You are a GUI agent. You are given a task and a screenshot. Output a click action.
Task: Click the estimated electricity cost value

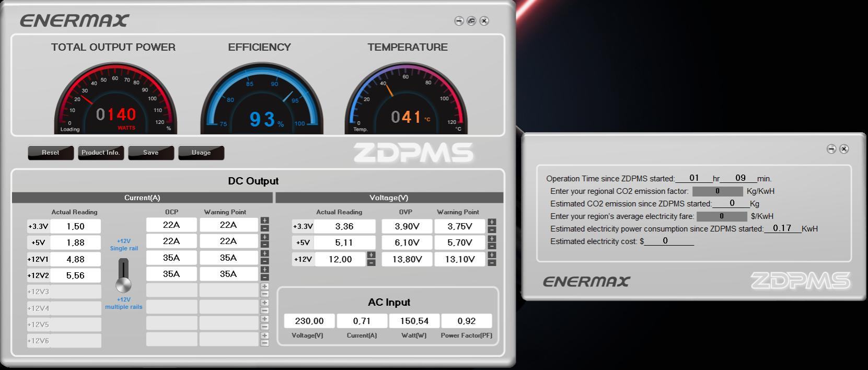[x=669, y=241]
